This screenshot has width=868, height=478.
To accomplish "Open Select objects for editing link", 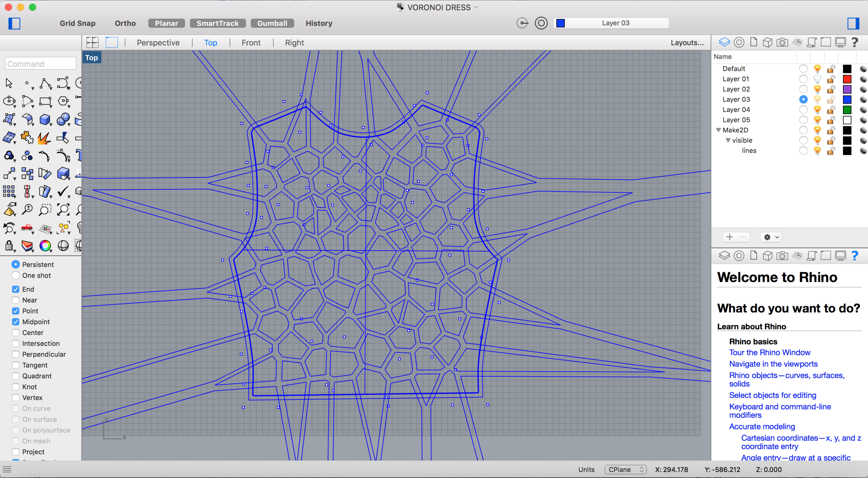I will 773,395.
